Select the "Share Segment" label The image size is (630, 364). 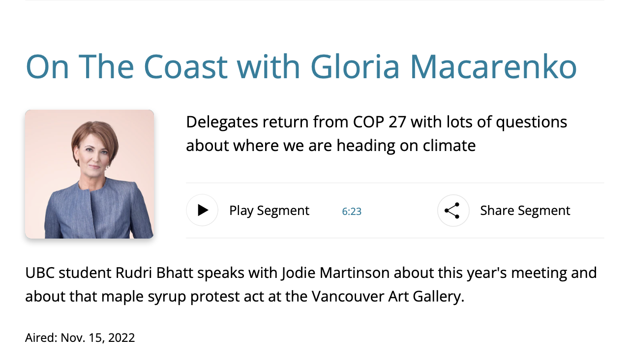click(525, 211)
